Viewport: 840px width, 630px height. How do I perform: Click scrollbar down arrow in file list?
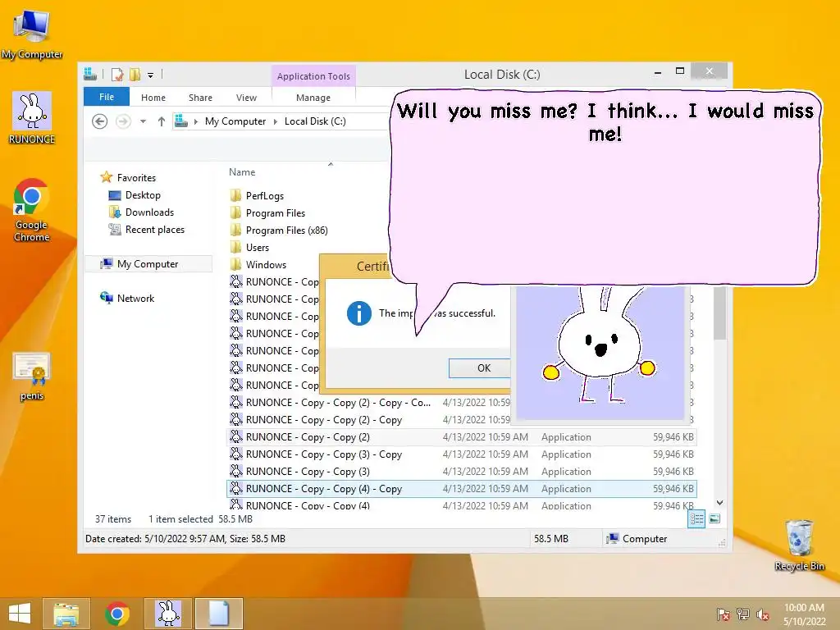(720, 503)
